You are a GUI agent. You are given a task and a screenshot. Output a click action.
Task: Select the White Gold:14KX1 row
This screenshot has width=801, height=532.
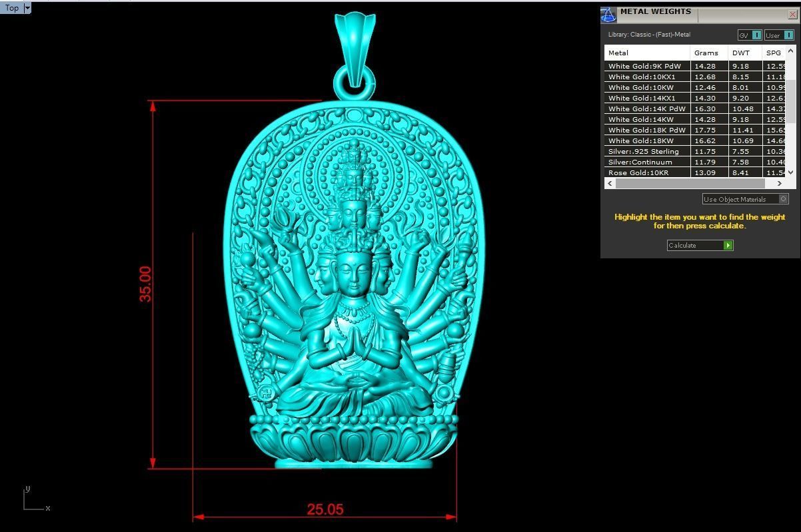click(x=696, y=98)
